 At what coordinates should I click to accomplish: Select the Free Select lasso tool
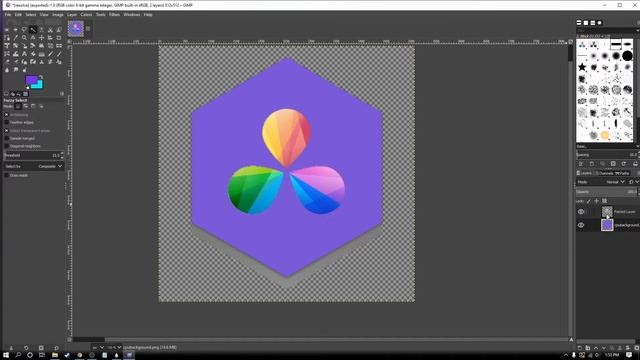click(x=24, y=30)
